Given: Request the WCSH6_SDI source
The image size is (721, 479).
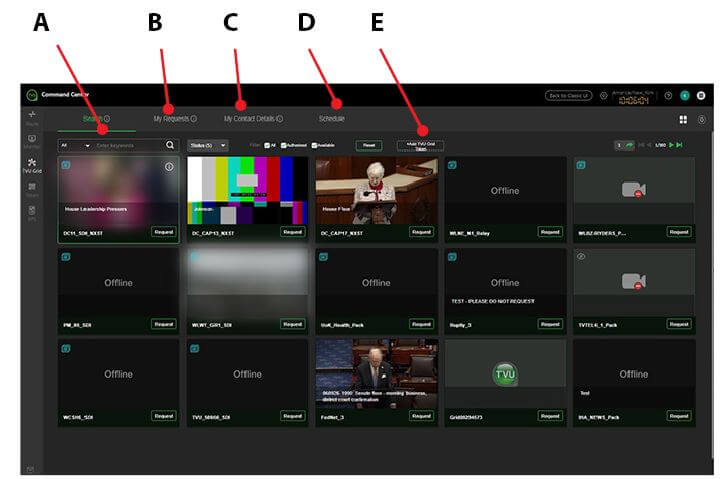Looking at the screenshot, I should [164, 416].
